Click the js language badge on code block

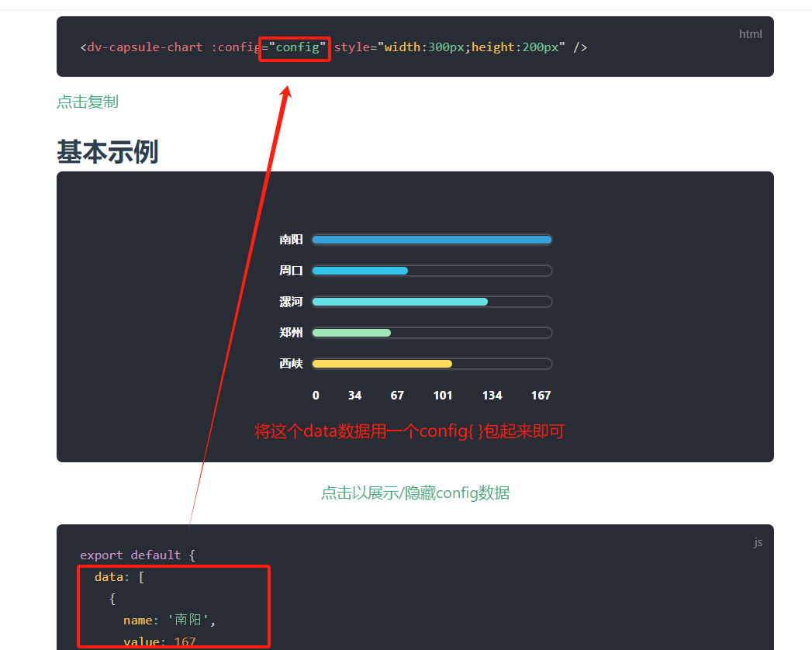tap(758, 541)
